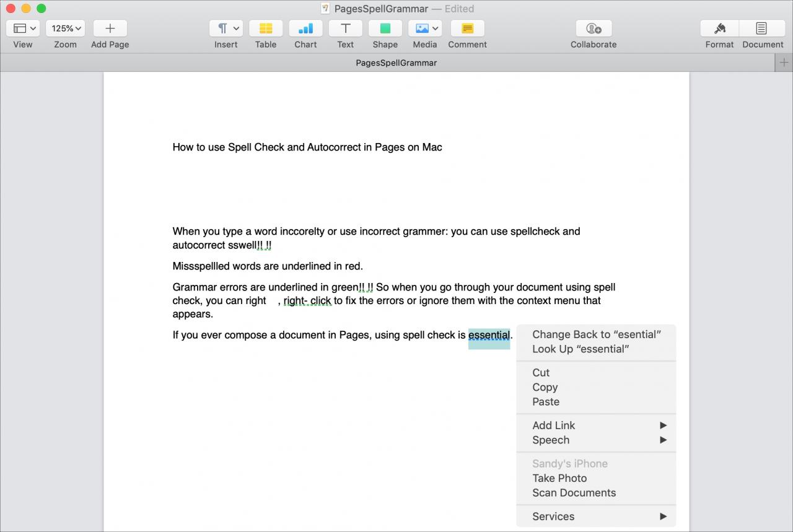Add a new tab with plus button

(x=784, y=63)
